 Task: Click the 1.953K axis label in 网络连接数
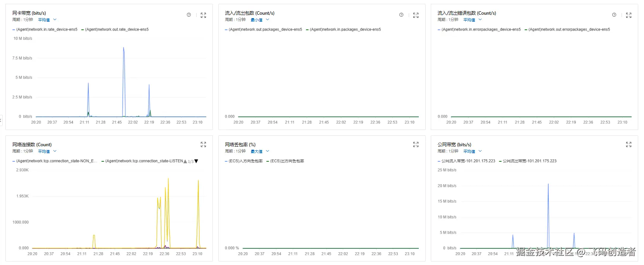[x=22, y=196]
